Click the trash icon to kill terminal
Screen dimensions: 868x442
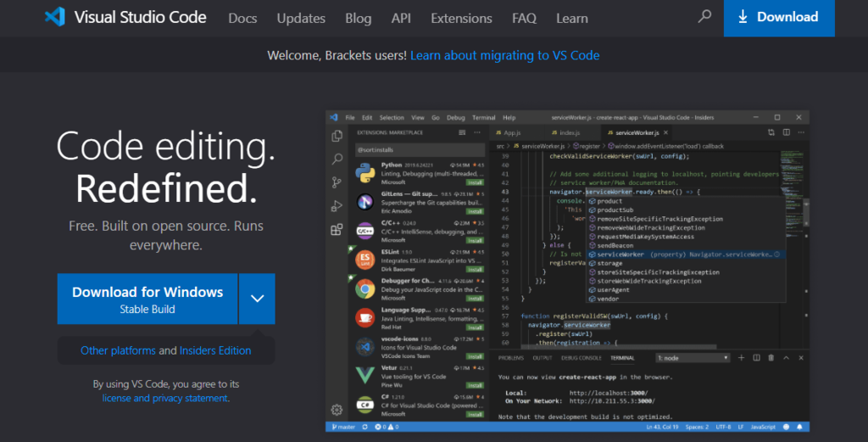click(x=771, y=358)
